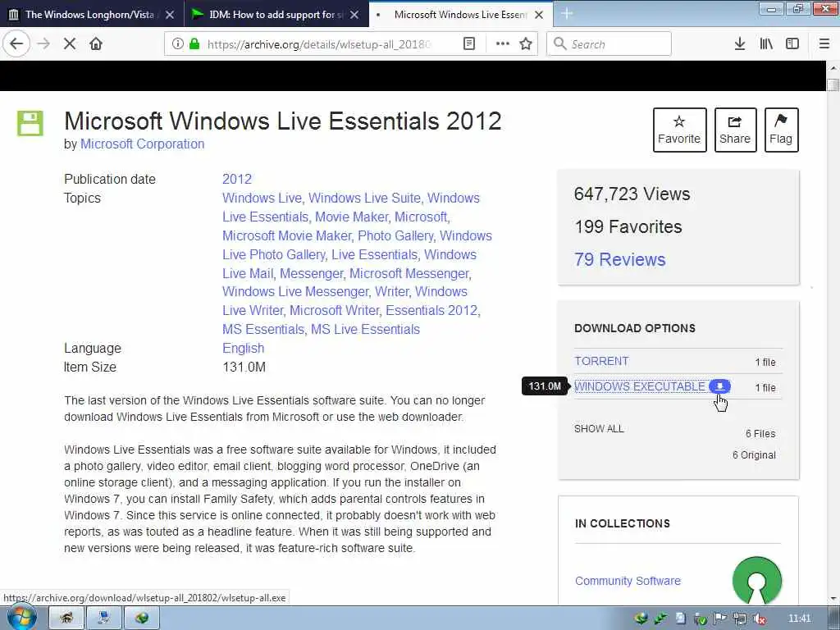Open the Microsoft Corporation creator link
The image size is (840, 630).
(142, 144)
